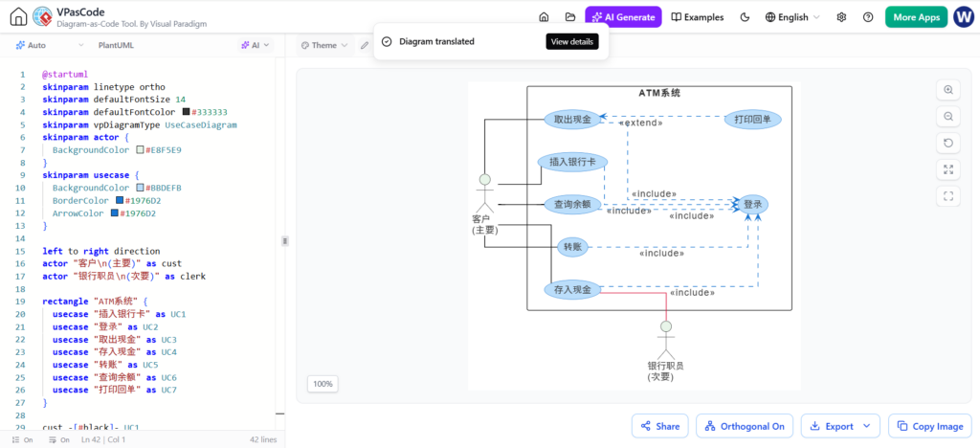
Task: Open the Auto diagram type dropdown
Action: pyautogui.click(x=50, y=45)
